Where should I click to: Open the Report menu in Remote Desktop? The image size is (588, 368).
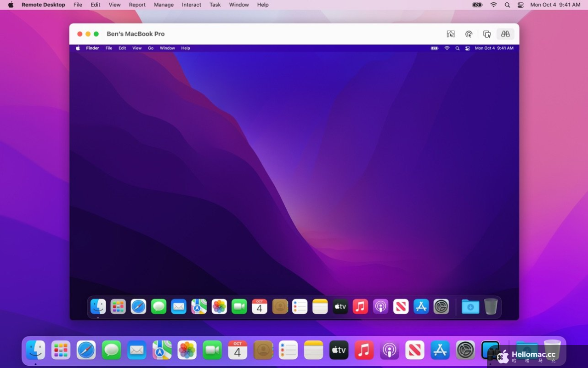137,5
